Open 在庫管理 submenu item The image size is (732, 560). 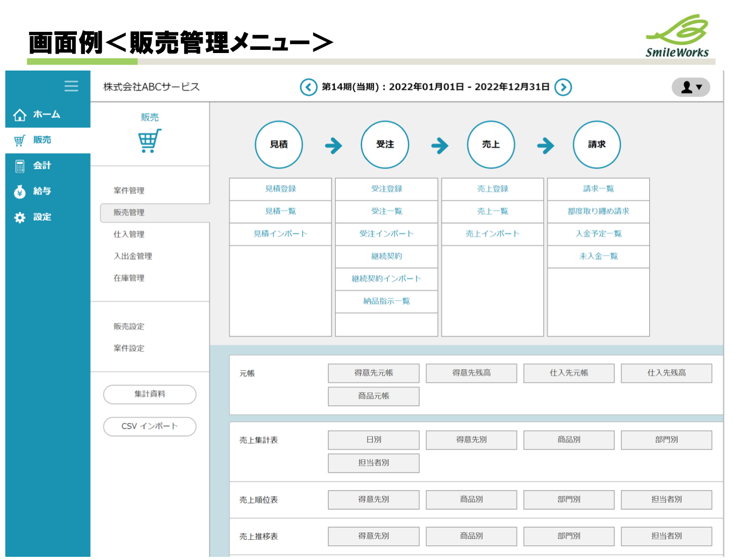(129, 278)
